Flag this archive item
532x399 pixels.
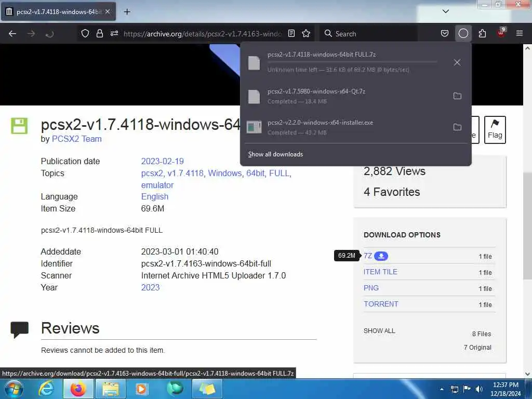point(495,130)
